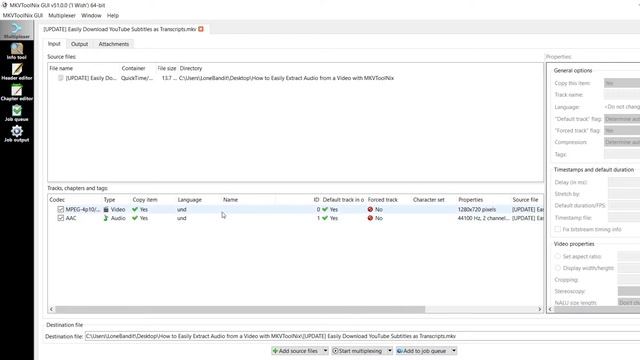640x360 pixels.
Task: Click left arrow of tracks horizontal scrollbar
Action: click(51, 309)
